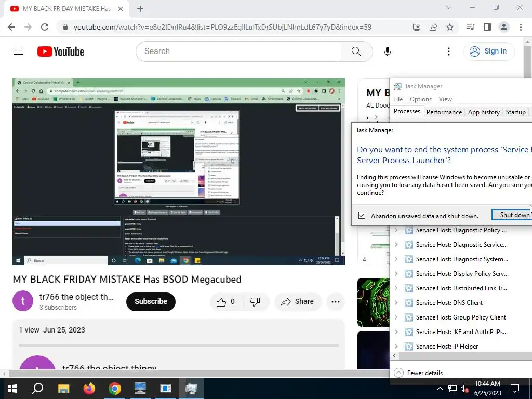Image resolution: width=532 pixels, height=399 pixels.
Task: Expand Service Host: IP Helper row
Action: tap(396, 347)
